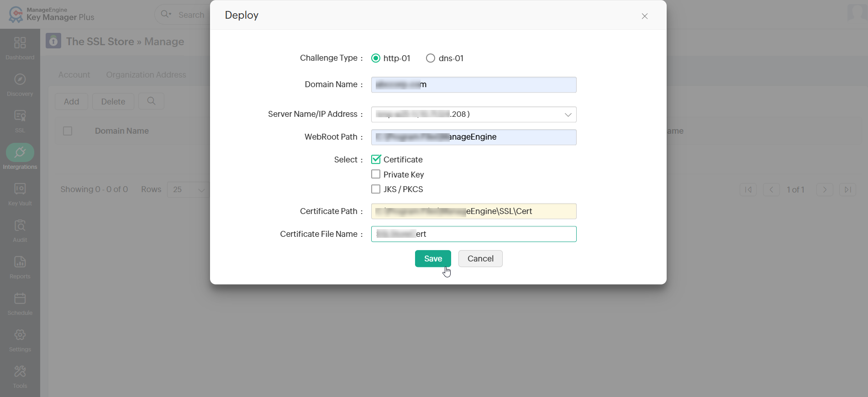This screenshot has width=868, height=397.
Task: Select the dns-01 challenge type
Action: [431, 58]
